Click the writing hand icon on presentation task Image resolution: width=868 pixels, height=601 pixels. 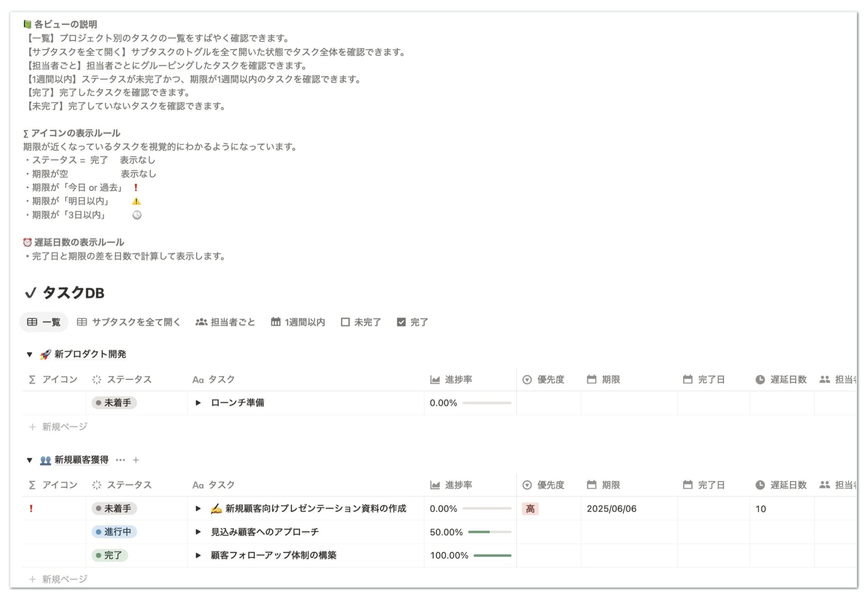point(217,508)
